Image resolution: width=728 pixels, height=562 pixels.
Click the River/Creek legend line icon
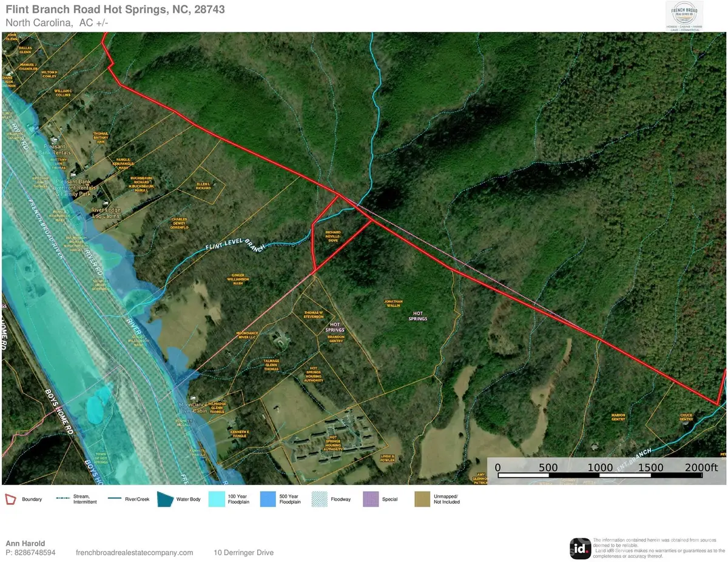pyautogui.click(x=116, y=499)
